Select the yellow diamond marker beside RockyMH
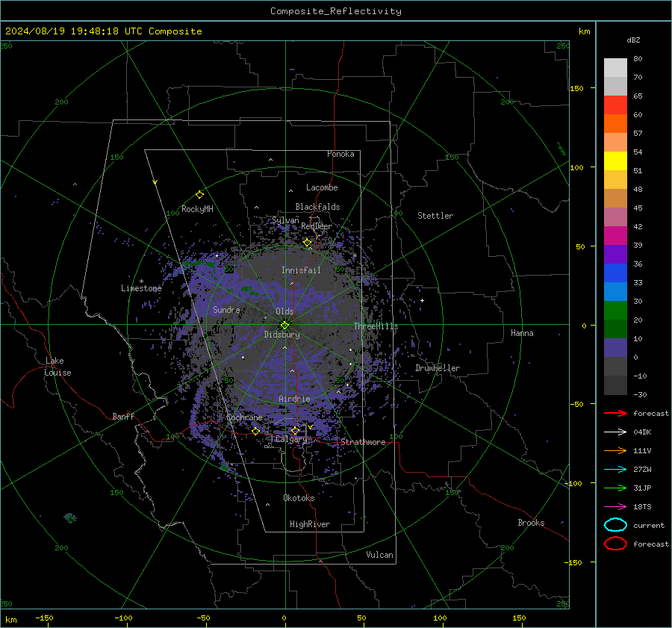The height and width of the screenshot is (628, 672). 199,195
